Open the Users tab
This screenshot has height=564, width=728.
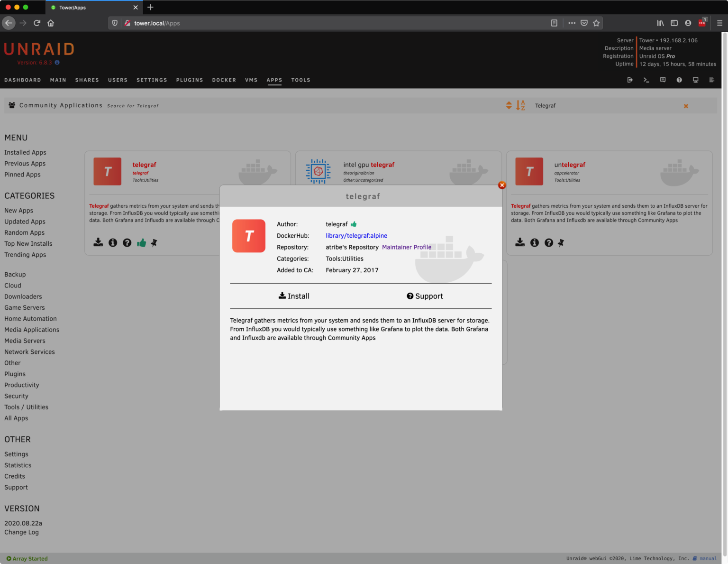click(118, 80)
